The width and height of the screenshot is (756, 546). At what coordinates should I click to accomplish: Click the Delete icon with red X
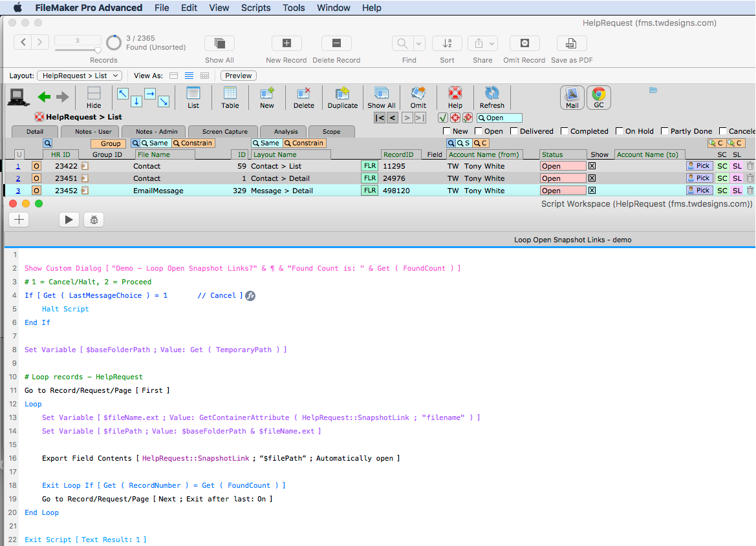304,98
